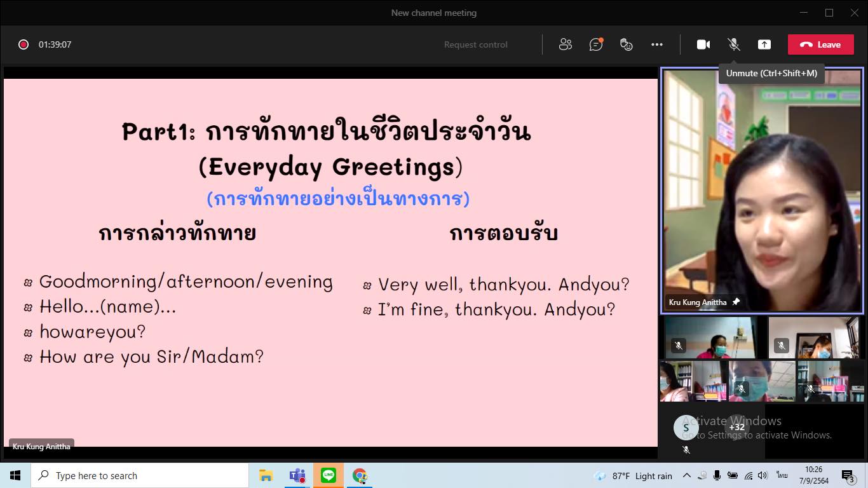Click the Light rain weather text
The image size is (868, 488).
tap(654, 476)
